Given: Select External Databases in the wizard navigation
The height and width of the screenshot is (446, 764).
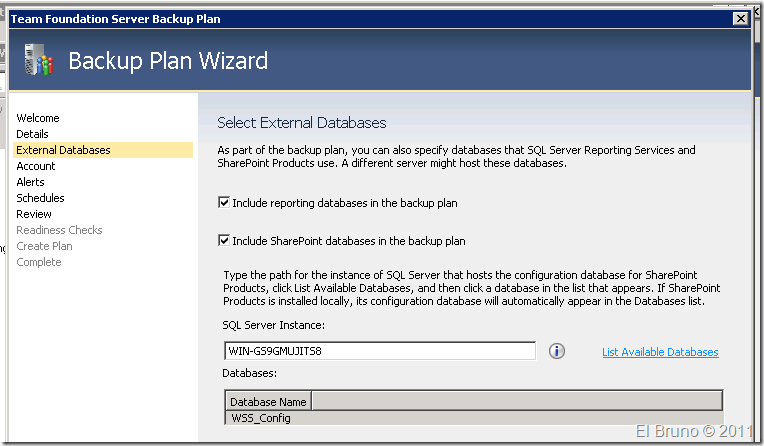Looking at the screenshot, I should pyautogui.click(x=63, y=150).
